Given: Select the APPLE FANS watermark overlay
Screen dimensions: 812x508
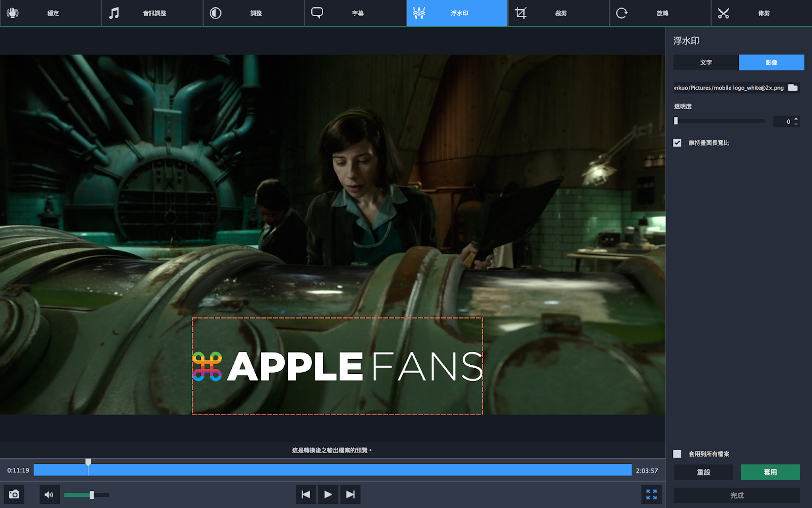Looking at the screenshot, I should [x=337, y=366].
